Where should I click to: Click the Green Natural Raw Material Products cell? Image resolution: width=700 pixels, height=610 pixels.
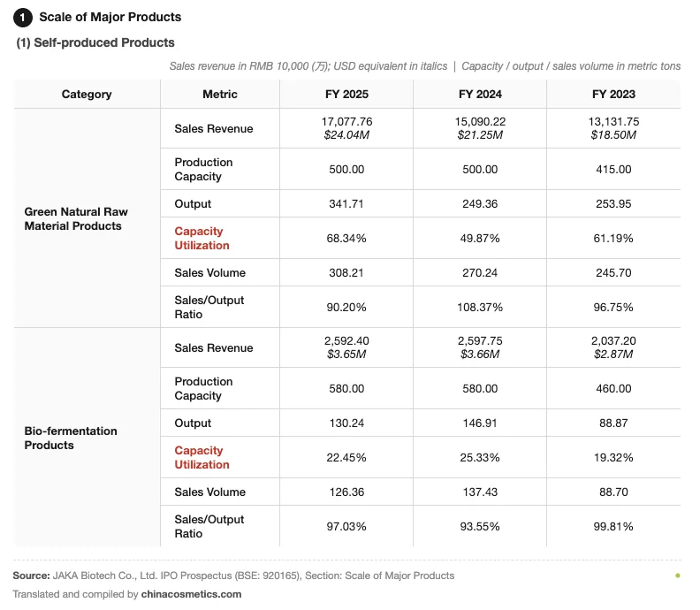coord(87,218)
